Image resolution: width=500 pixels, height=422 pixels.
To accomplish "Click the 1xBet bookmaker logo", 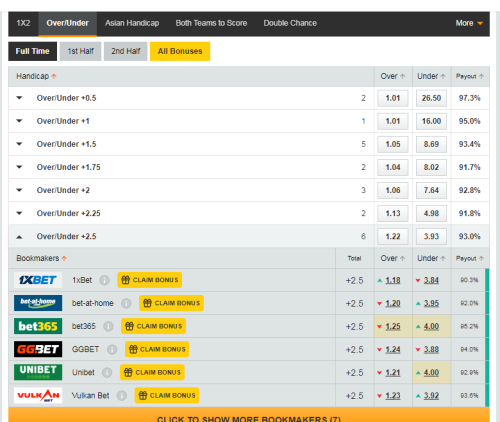I will [38, 280].
